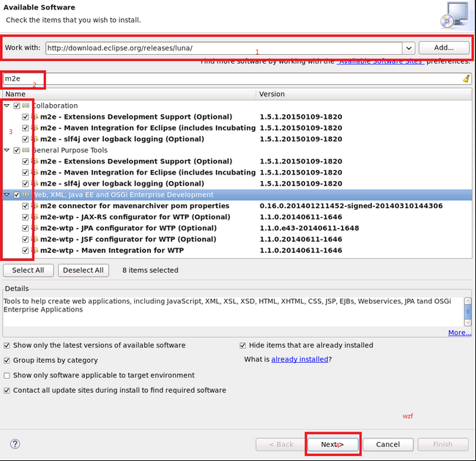This screenshot has height=461, width=476.
Task: Click the Cancel button
Action: 388,444
